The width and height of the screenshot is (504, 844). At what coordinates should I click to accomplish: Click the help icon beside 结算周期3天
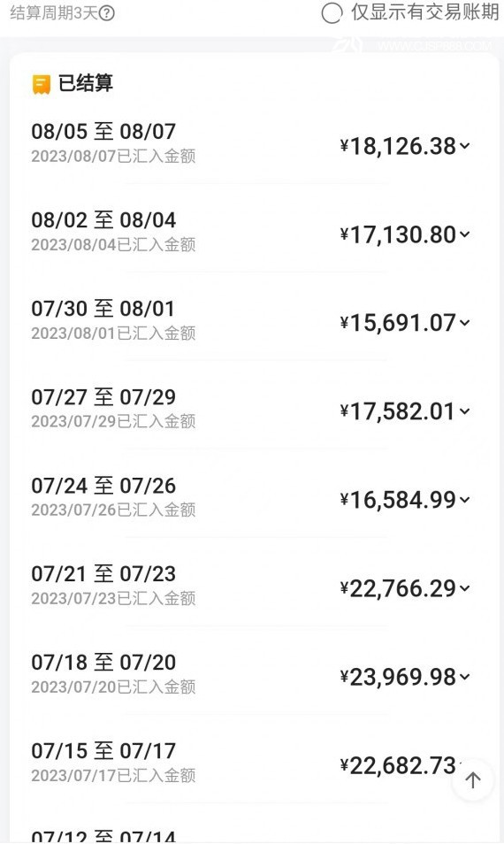click(107, 13)
